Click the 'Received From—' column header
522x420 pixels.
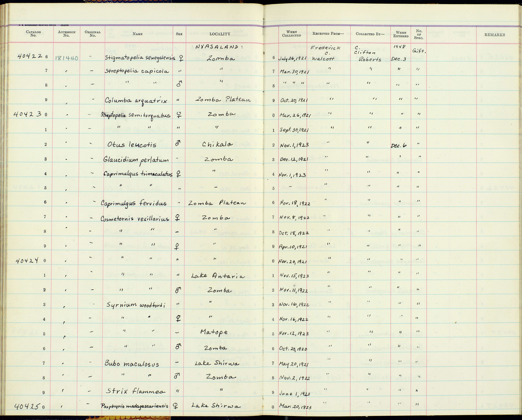(328, 34)
